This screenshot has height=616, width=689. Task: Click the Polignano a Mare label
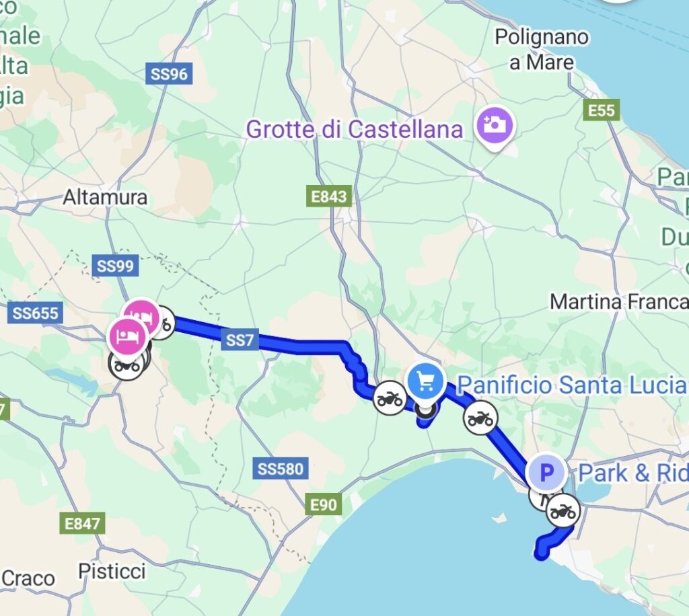pos(542,50)
